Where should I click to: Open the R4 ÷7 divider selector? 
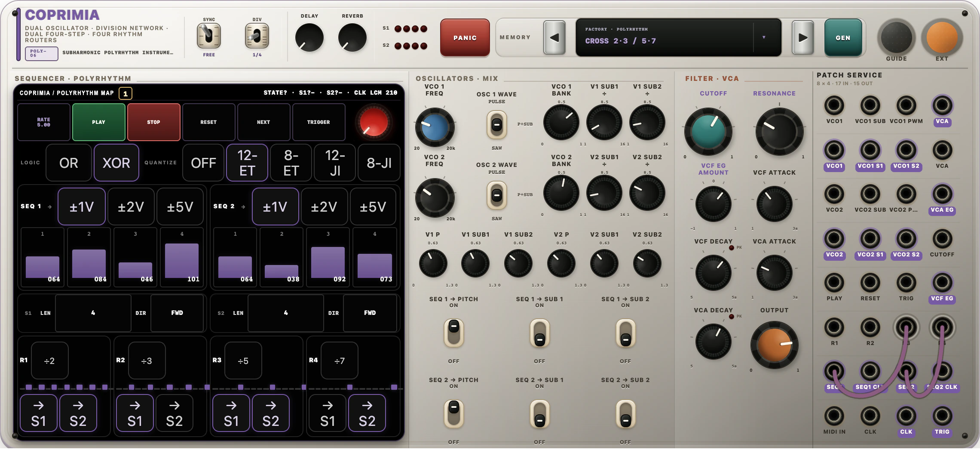coord(339,361)
